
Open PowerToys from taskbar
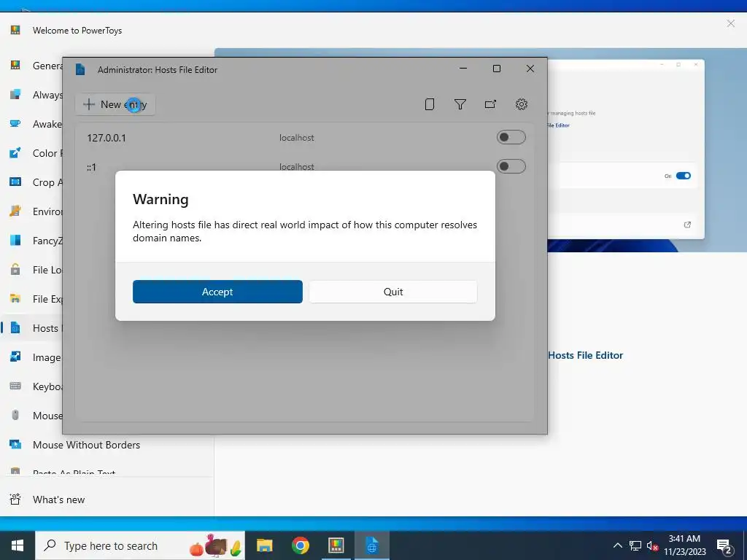(336, 545)
